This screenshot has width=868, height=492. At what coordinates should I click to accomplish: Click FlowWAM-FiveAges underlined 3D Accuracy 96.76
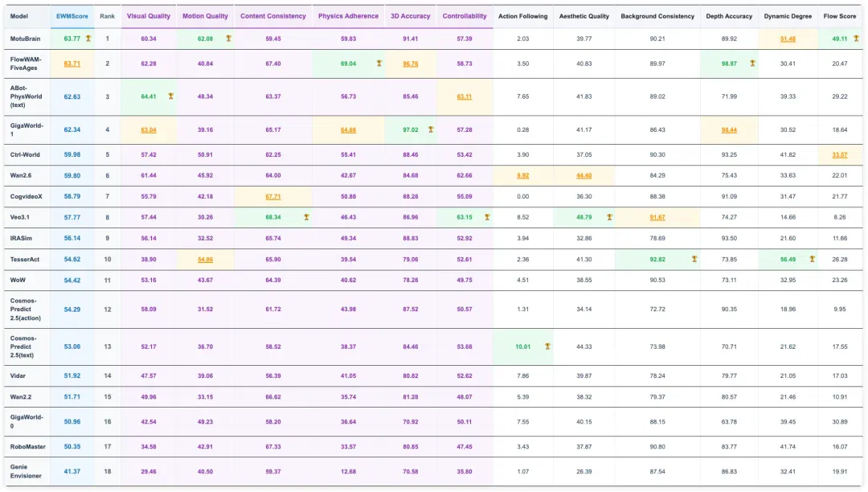(410, 64)
